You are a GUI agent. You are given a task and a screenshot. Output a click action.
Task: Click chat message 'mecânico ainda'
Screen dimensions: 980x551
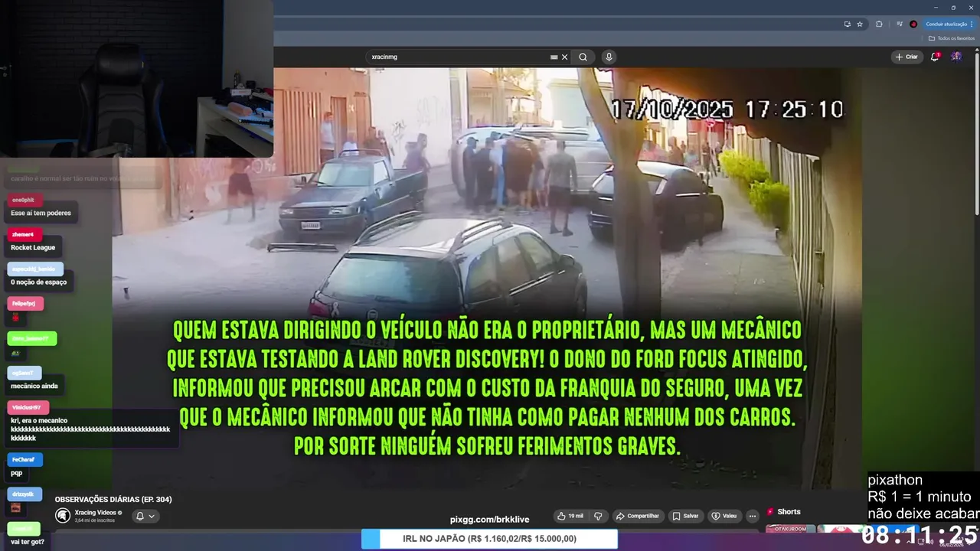click(34, 386)
